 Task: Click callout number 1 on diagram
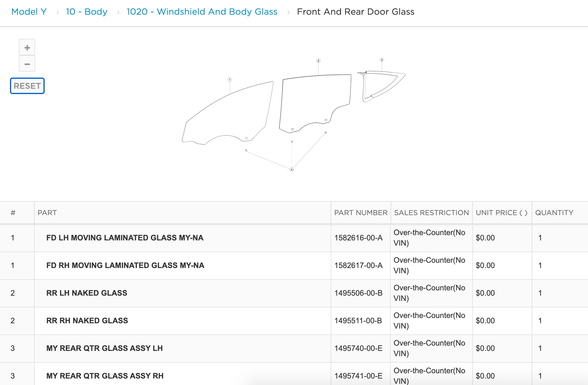tap(230, 80)
